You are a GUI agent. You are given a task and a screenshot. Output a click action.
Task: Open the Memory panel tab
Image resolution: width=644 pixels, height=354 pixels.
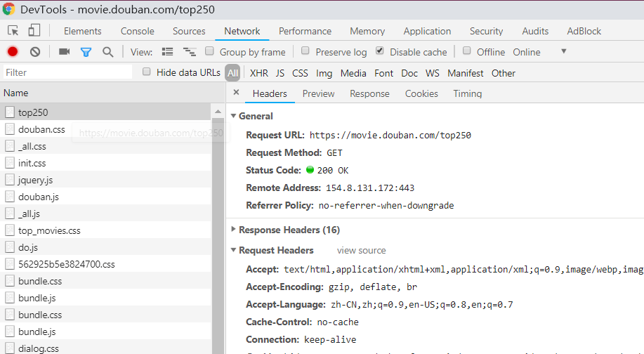(367, 31)
